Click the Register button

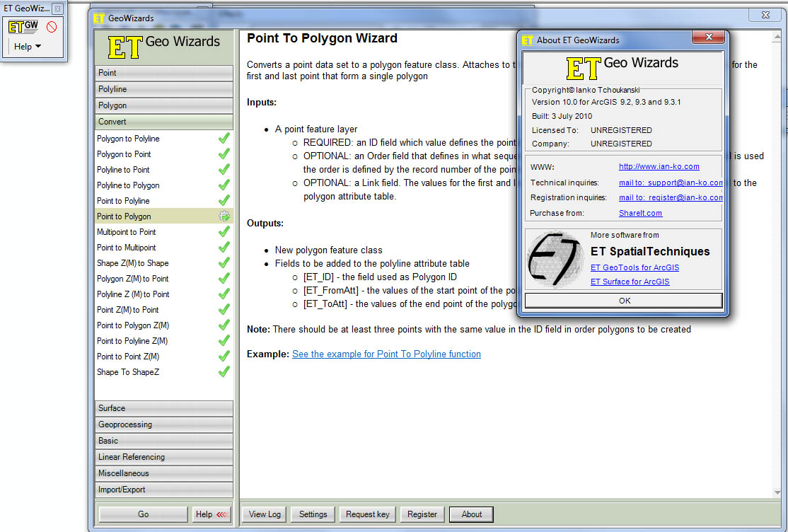point(422,514)
